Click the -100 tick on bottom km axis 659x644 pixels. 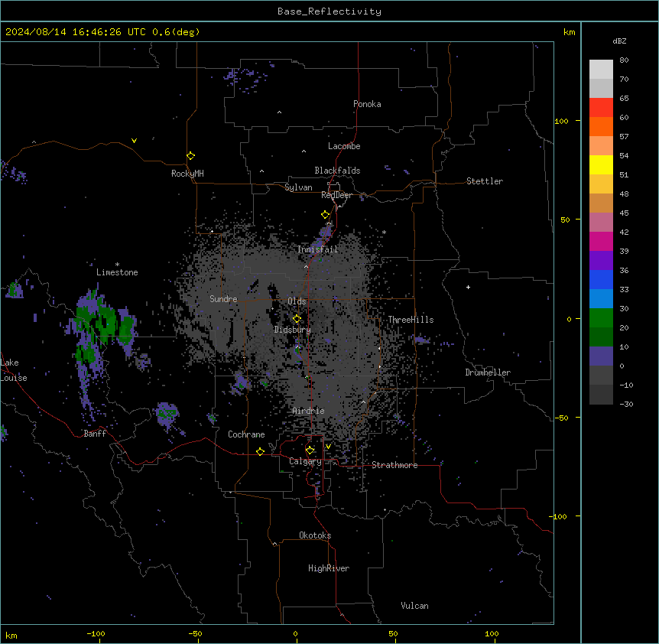96,633
